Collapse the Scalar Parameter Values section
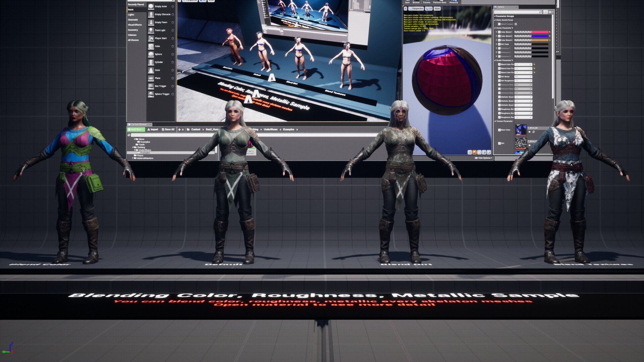 [x=495, y=60]
